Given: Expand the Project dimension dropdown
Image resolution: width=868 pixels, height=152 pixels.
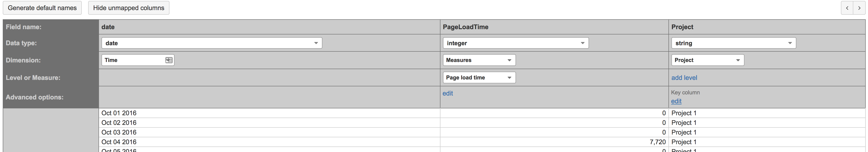Looking at the screenshot, I should click(707, 60).
